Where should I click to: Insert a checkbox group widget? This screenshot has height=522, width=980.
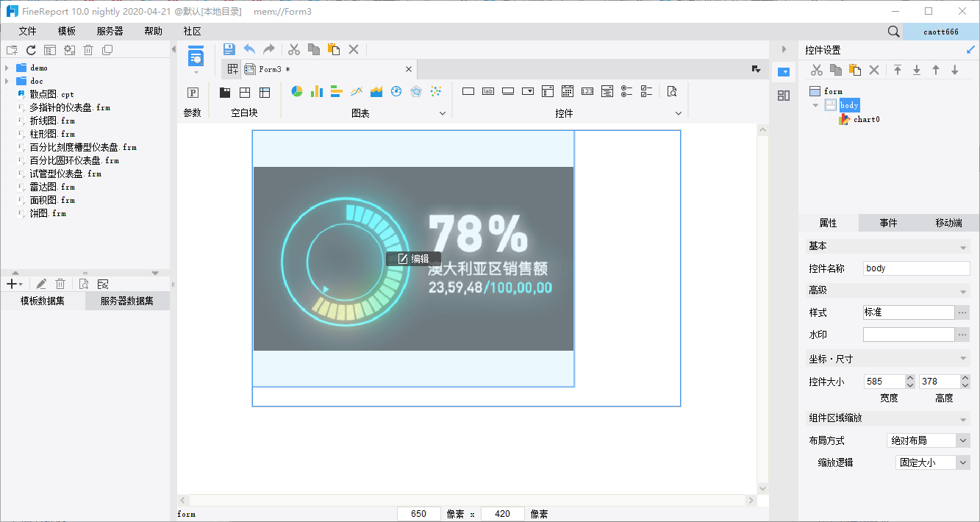tap(647, 92)
